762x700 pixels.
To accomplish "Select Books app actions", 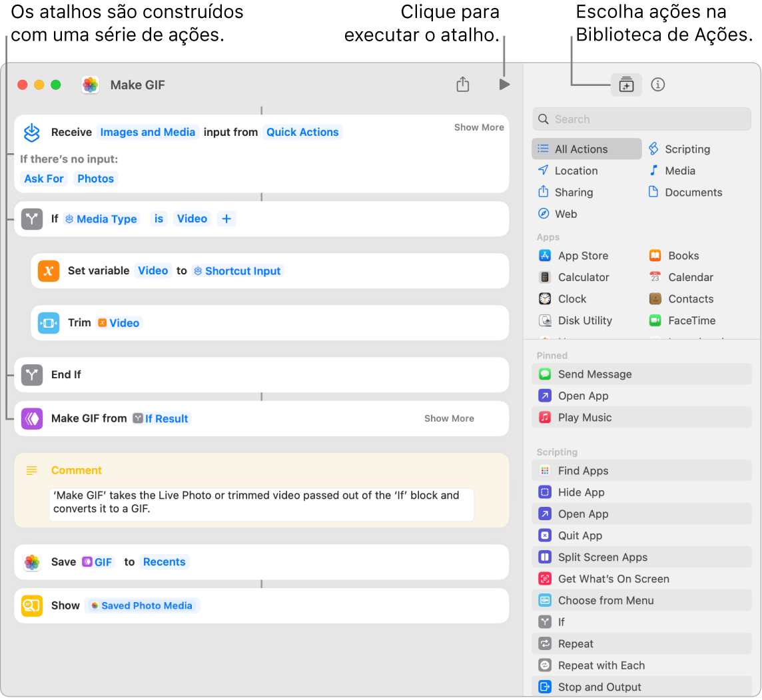I will pos(681,255).
